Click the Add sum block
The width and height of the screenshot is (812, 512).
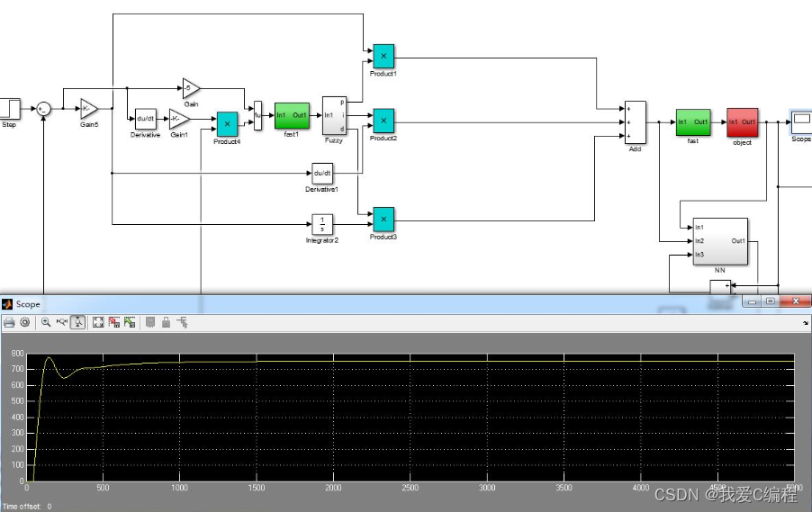[x=635, y=122]
